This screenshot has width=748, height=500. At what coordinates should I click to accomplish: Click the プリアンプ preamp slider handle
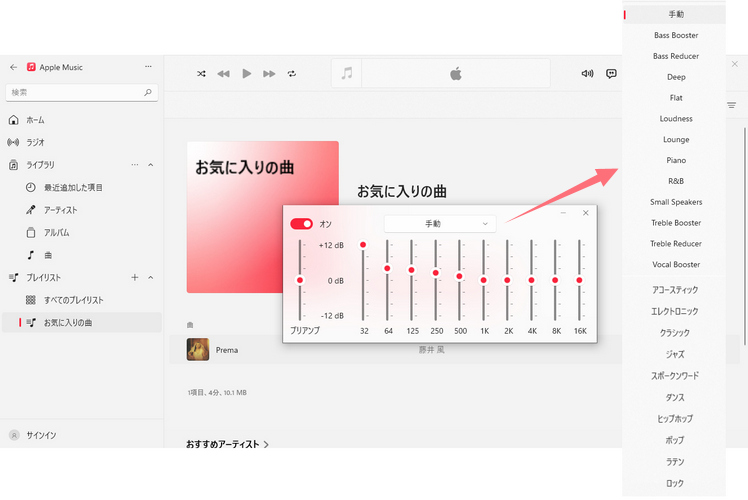(300, 280)
